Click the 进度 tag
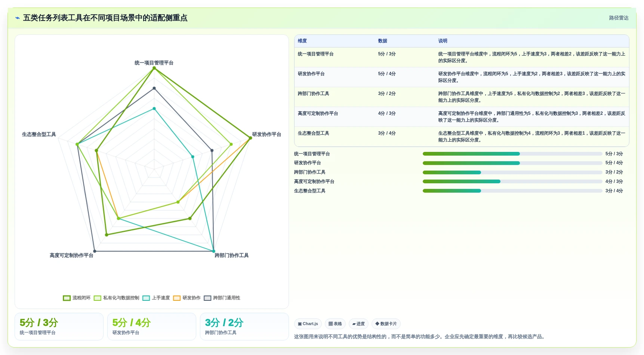 click(x=358, y=324)
